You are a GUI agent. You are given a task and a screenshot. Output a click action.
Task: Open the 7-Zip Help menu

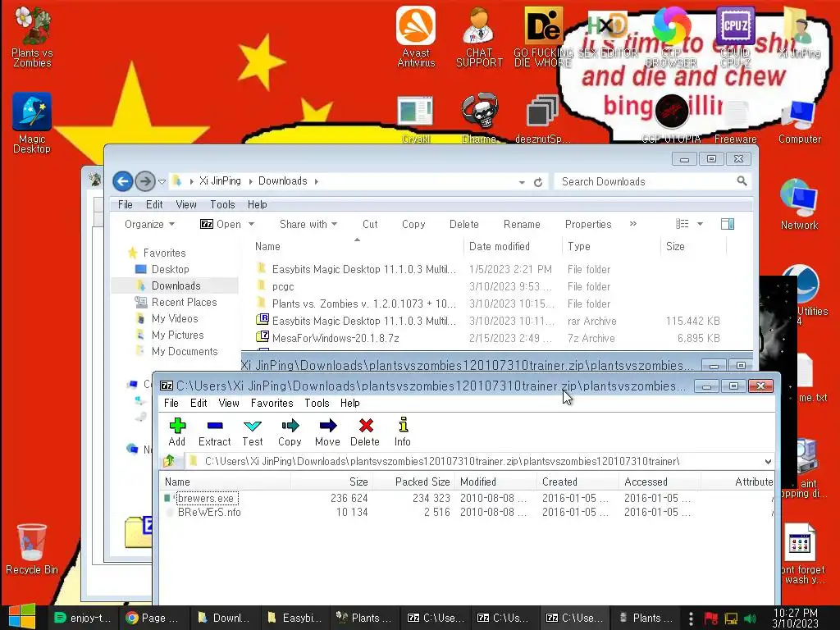pos(349,403)
